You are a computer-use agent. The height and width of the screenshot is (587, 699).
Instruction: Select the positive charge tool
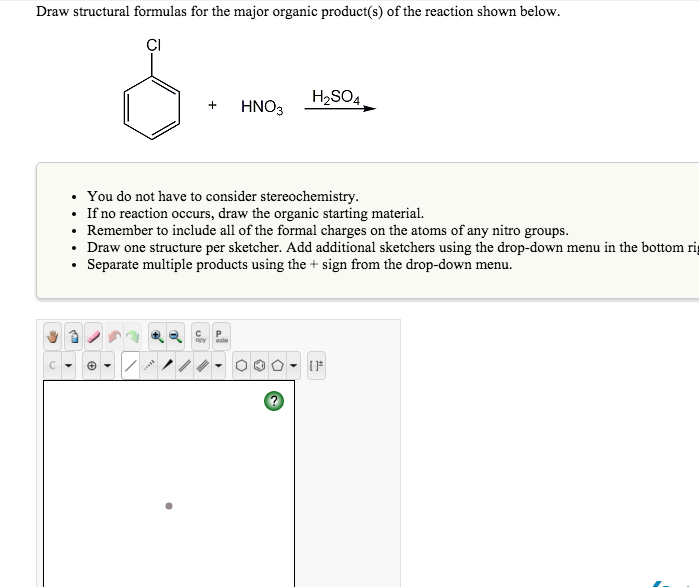tap(91, 365)
